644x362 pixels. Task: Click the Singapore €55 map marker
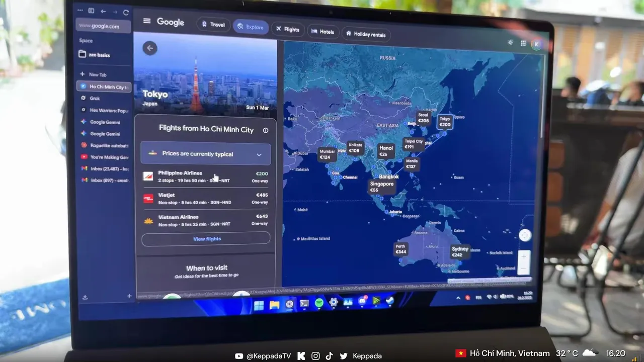pos(382,187)
